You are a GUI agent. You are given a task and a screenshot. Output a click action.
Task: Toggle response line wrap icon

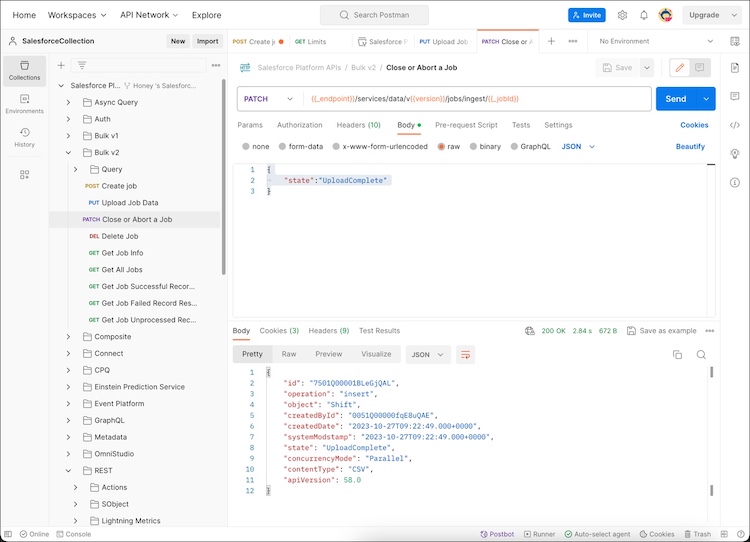tap(465, 354)
